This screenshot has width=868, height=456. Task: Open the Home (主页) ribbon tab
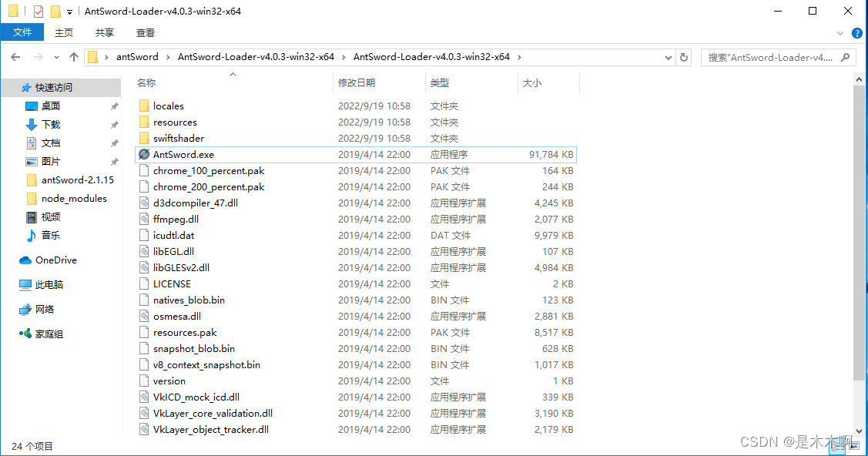click(64, 32)
